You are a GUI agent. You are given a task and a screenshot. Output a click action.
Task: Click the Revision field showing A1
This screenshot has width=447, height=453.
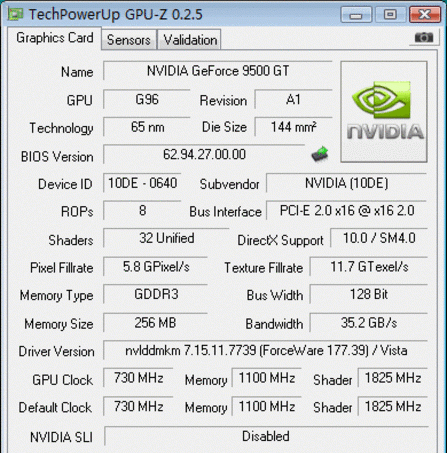pos(293,99)
